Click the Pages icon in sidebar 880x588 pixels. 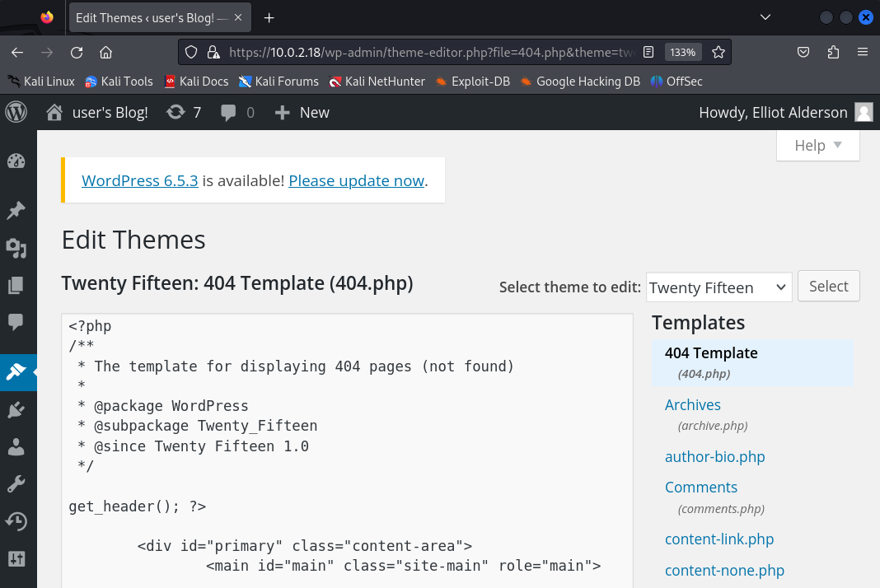(x=16, y=285)
